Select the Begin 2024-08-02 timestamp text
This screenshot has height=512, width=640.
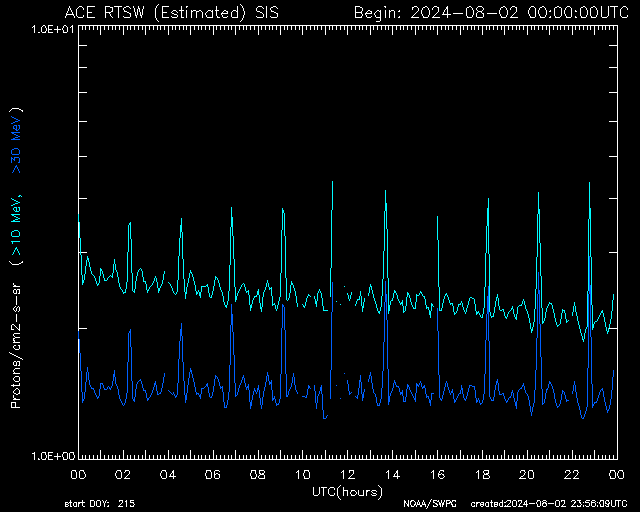(x=490, y=13)
